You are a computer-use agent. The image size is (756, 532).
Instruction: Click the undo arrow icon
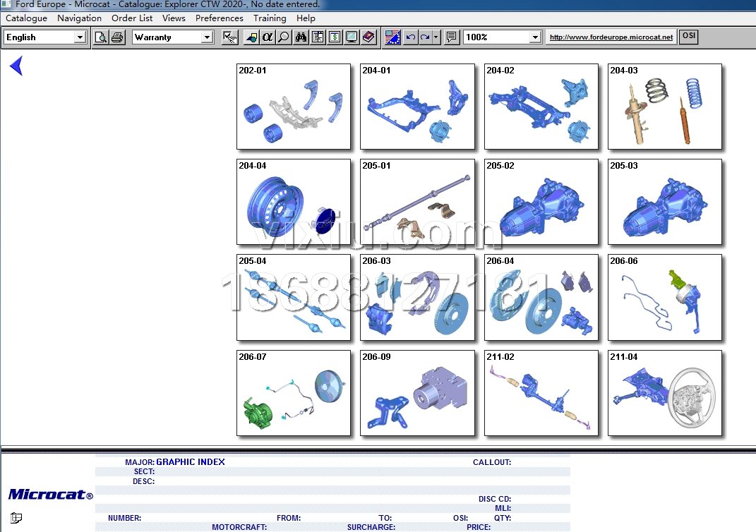[410, 37]
